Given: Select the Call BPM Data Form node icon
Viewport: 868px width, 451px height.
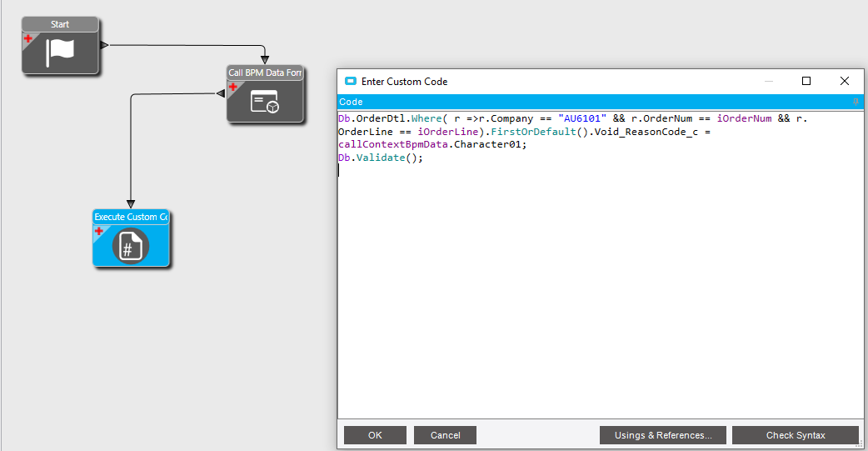Looking at the screenshot, I should [265, 102].
